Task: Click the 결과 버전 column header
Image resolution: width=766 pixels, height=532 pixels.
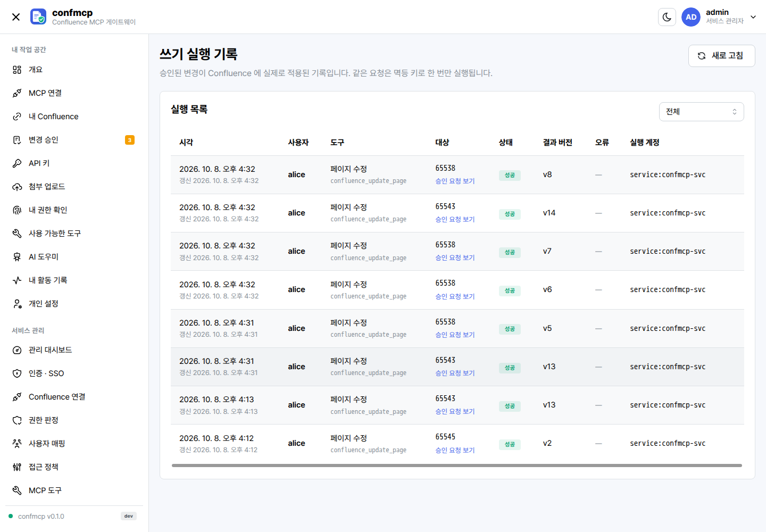Action: coord(557,143)
